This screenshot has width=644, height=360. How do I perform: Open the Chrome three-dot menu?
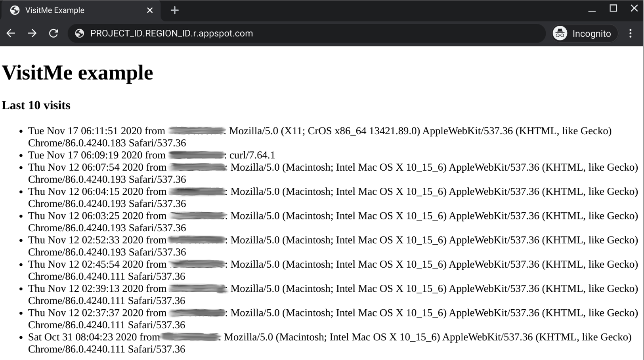(x=630, y=34)
